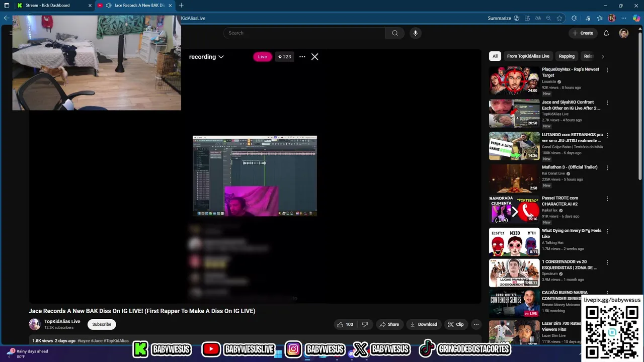
Task: Click the small FL Studio video preview
Action: 255,175
